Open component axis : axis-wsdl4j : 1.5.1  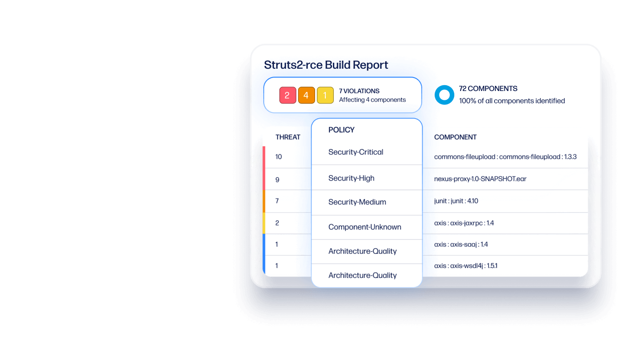point(466,266)
